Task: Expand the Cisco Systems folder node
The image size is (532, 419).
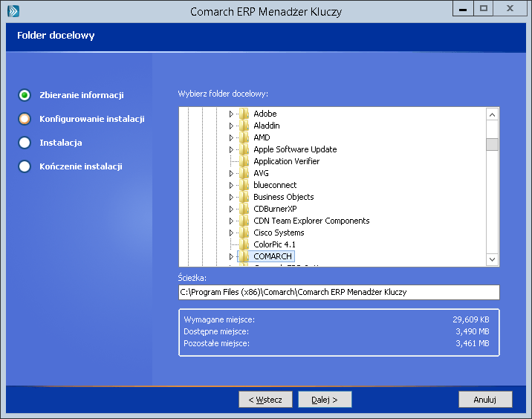Action: [x=231, y=233]
